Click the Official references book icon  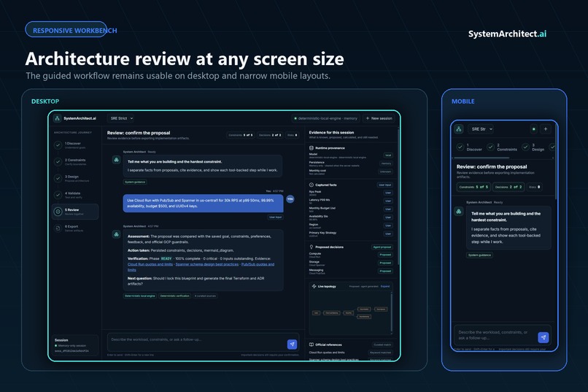point(312,345)
